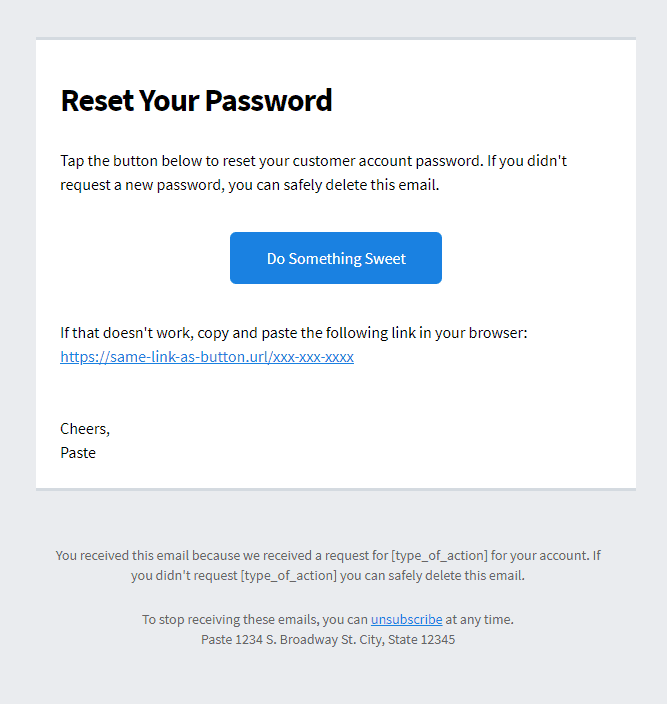Open the same-link-as-button.url link
667x704 pixels.
pos(207,356)
